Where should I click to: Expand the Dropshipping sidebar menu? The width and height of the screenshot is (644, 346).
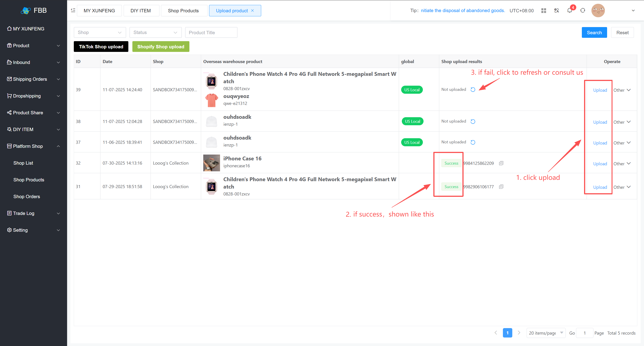[x=34, y=96]
